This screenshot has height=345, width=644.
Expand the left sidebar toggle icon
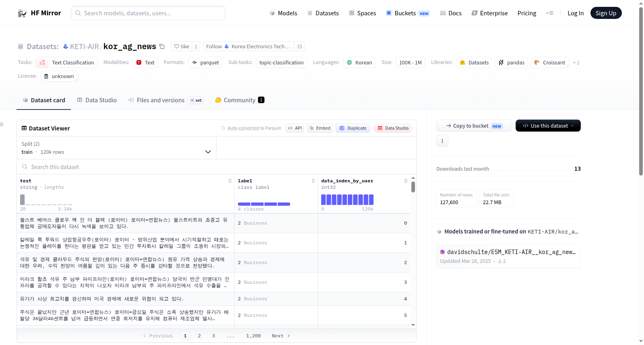2,124
